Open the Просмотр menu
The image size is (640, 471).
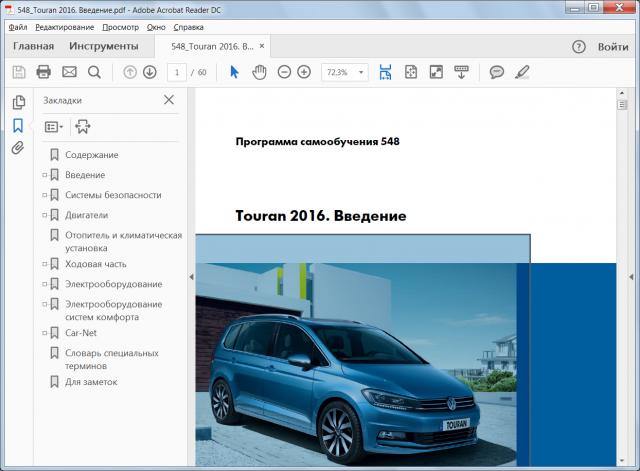120,27
